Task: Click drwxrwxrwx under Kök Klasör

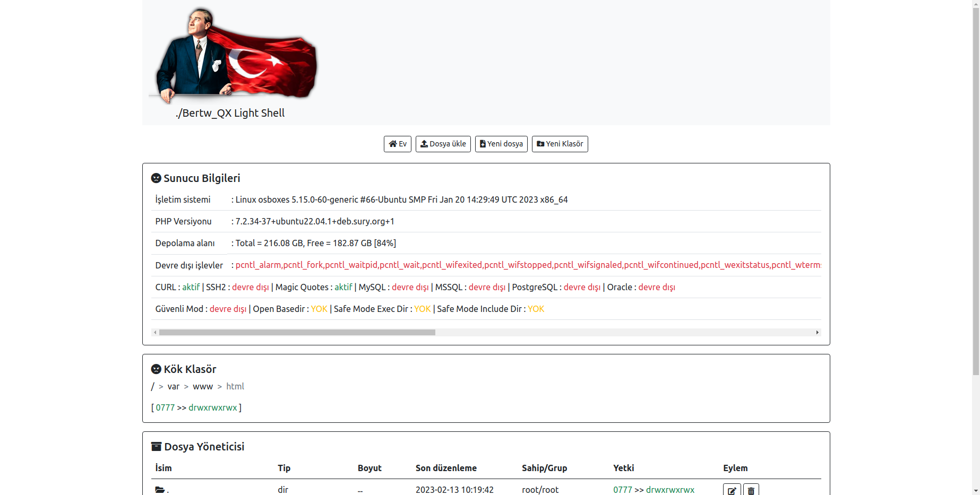Action: pyautogui.click(x=213, y=407)
